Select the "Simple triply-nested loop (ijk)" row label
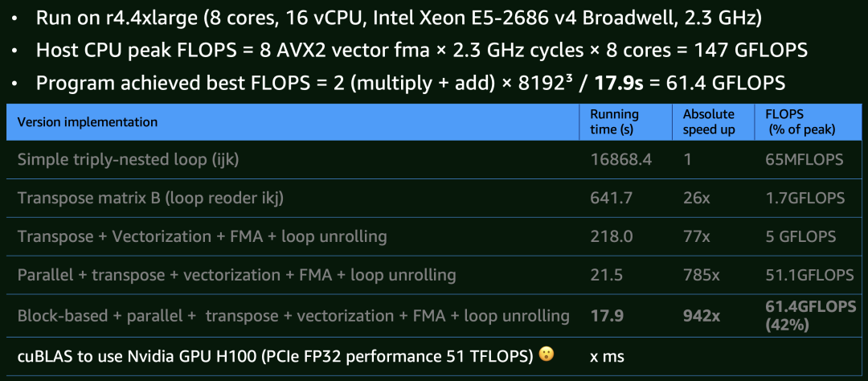 [129, 160]
